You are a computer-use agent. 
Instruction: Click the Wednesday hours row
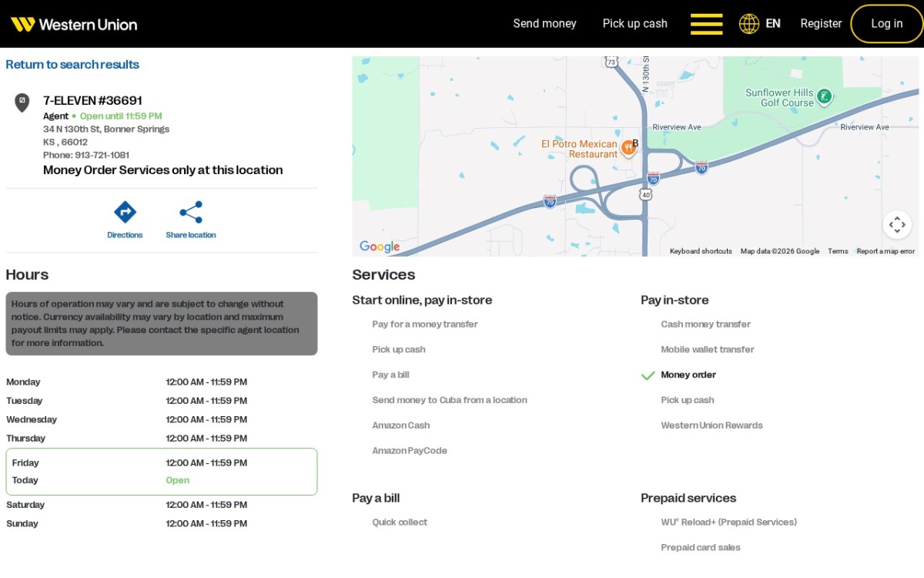(x=161, y=420)
